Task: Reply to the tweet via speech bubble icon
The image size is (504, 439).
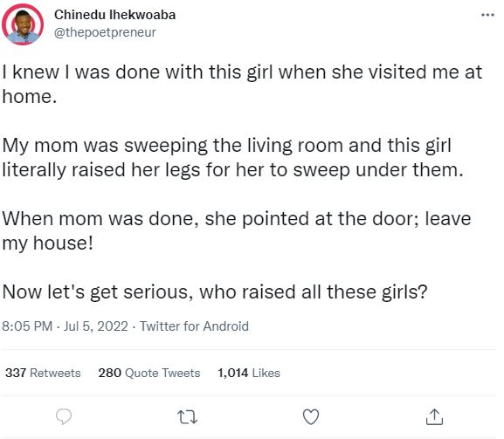Action: pyautogui.click(x=64, y=417)
